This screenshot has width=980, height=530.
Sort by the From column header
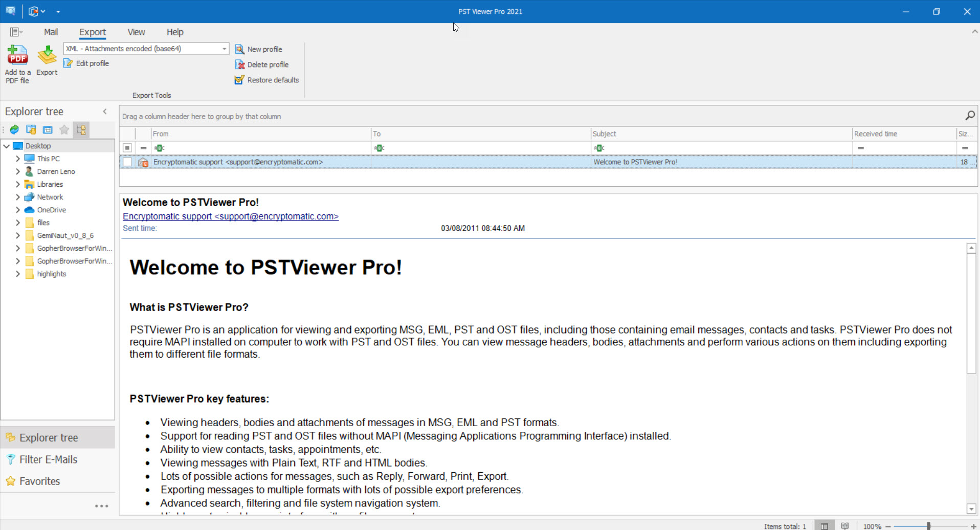point(261,134)
